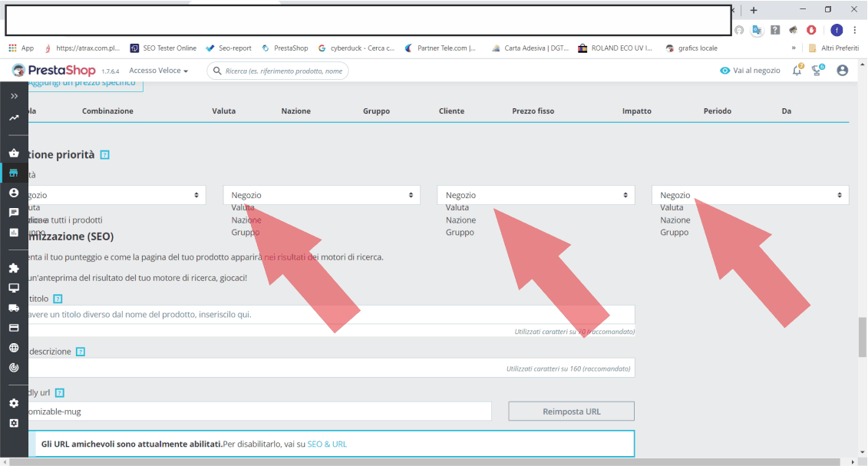Open the Partner Tele.com bookmark
This screenshot has width=868, height=466.
(x=440, y=48)
